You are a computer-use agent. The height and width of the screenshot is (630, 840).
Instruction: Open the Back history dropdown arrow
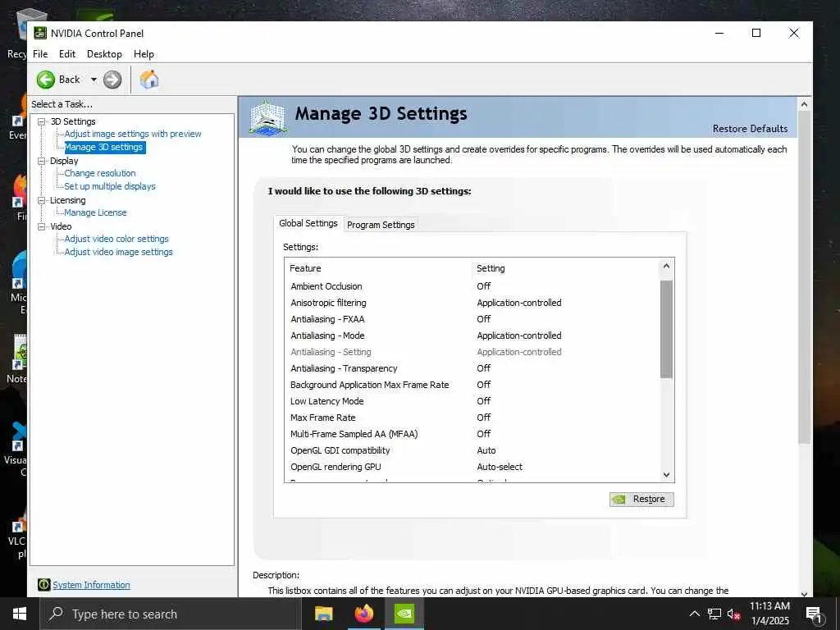click(94, 80)
